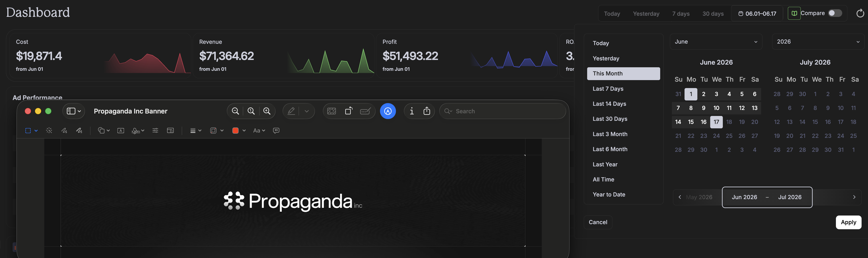
Task: Choose the Year to Date preset
Action: (x=623, y=194)
